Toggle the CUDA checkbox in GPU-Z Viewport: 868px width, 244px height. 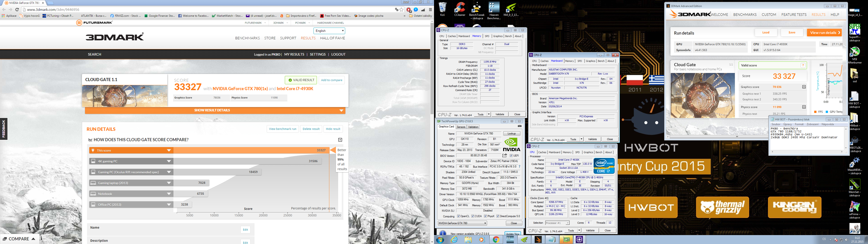point(473,216)
